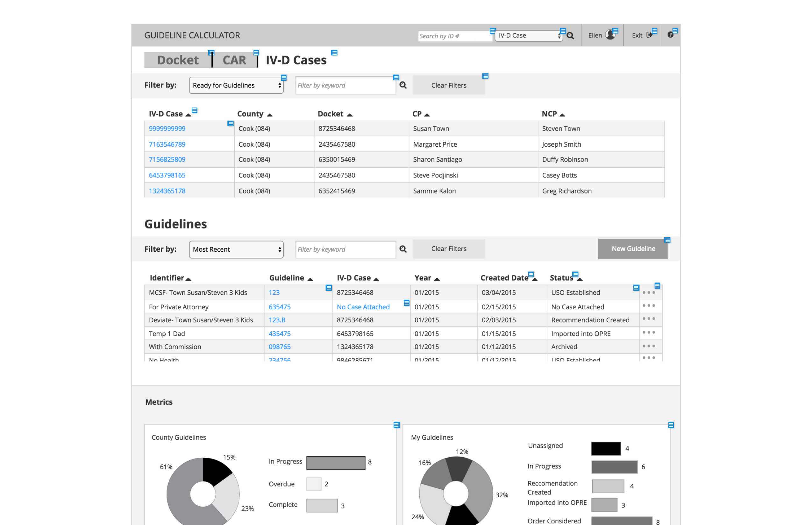The width and height of the screenshot is (812, 525).
Task: Click the search icon beside Guidelines keyword filter
Action: coord(403,249)
